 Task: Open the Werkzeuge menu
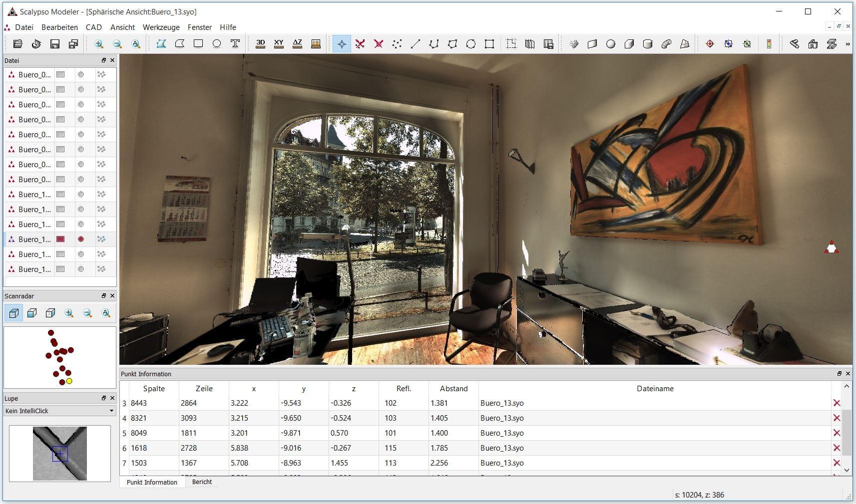tap(161, 27)
